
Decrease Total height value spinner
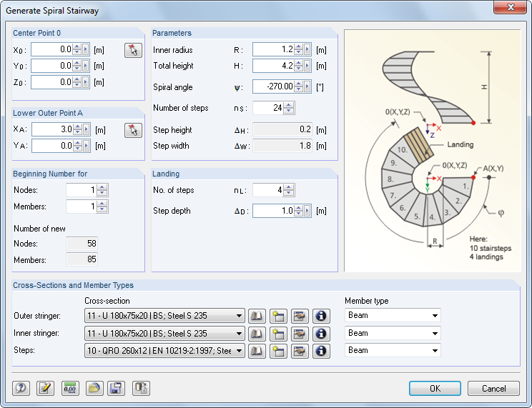[x=299, y=69]
